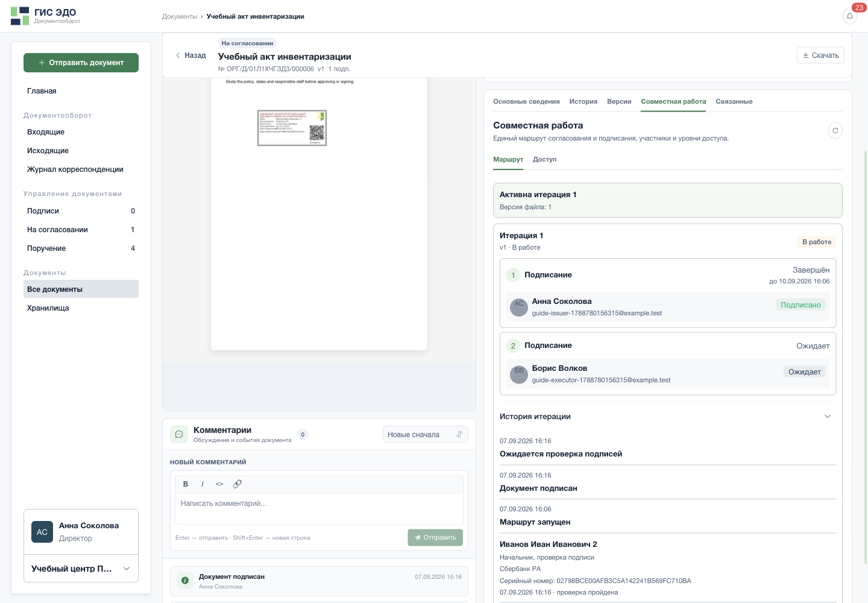Click Иванов Иван Иванович 2 signer name
Viewport: 868px width, 603px height.
pos(549,544)
